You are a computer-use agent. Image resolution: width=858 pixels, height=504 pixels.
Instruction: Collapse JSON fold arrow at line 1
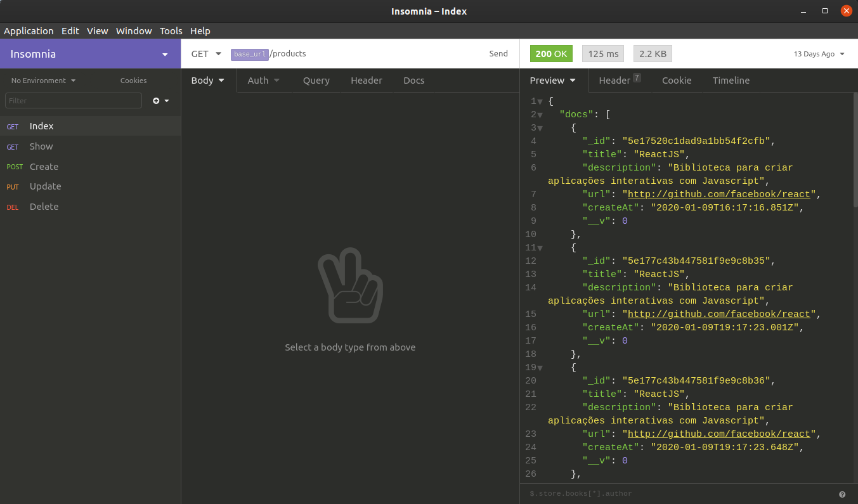click(x=540, y=101)
